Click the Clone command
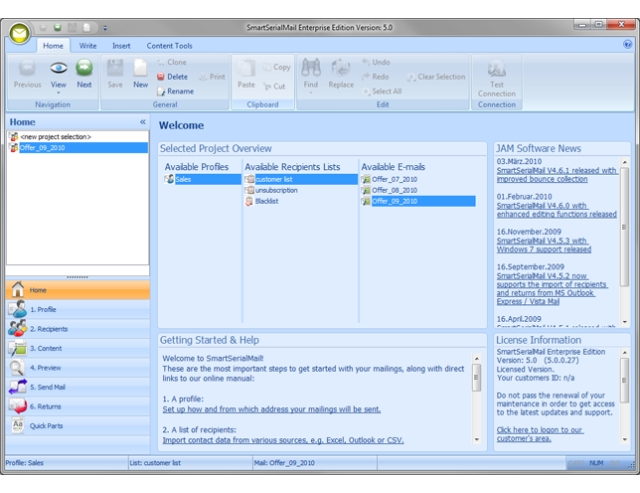This screenshot has width=640, height=493. click(x=172, y=62)
